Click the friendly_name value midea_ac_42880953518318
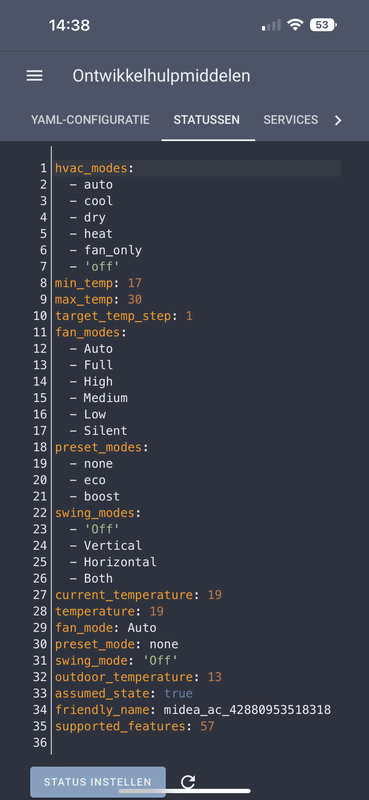 (x=247, y=710)
